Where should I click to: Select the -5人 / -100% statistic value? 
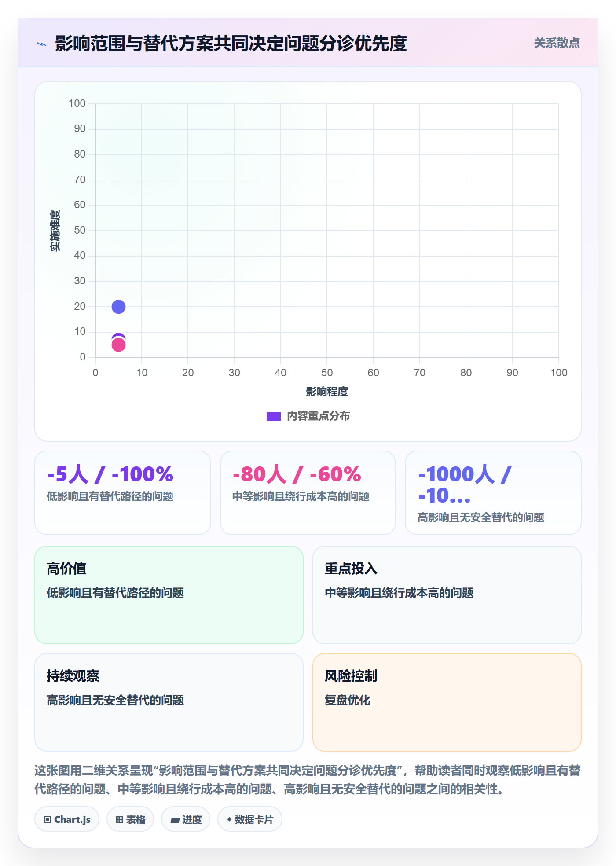(110, 474)
